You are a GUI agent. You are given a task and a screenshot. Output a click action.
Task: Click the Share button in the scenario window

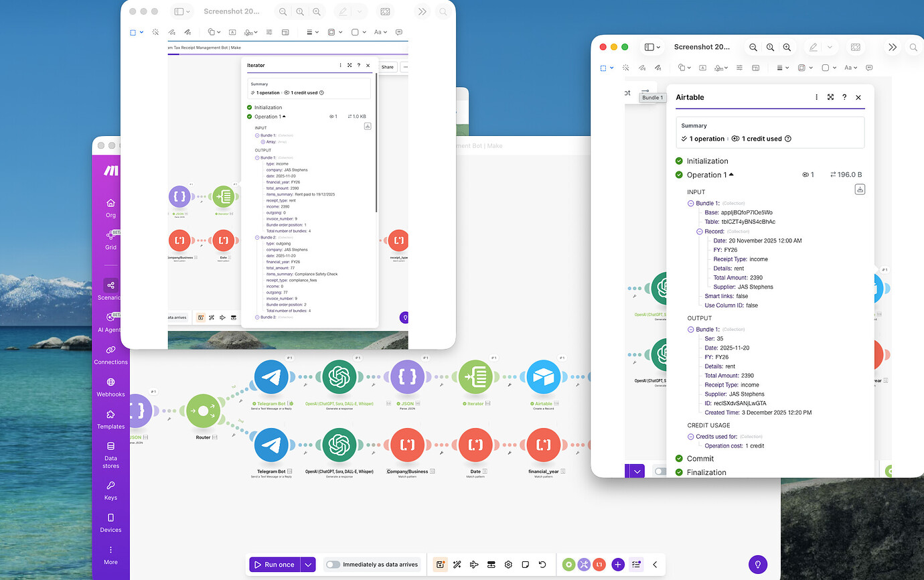388,67
